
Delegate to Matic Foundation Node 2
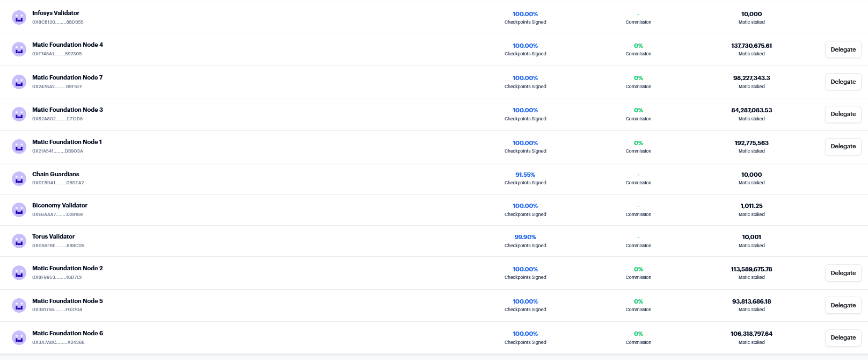pyautogui.click(x=843, y=273)
